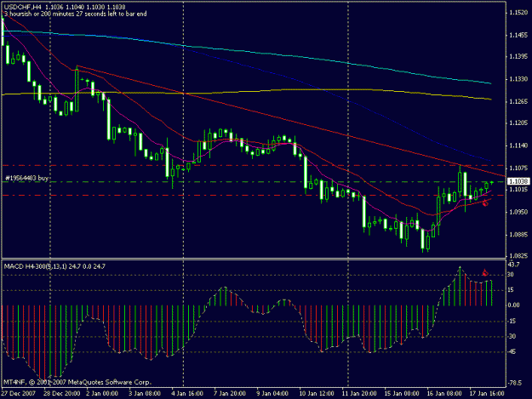Click the "9 Jan 04:00" time axis label
This screenshot has width=532, height=399.
(x=272, y=394)
